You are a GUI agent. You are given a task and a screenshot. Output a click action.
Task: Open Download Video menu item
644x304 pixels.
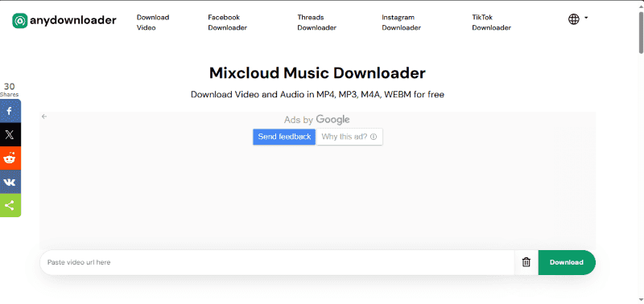[153, 23]
